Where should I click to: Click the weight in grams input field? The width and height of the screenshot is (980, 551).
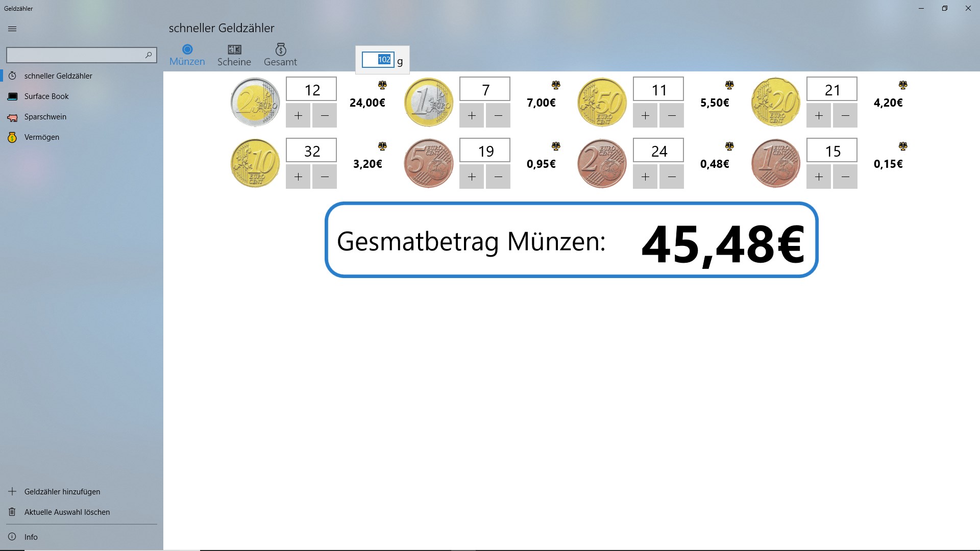pyautogui.click(x=378, y=60)
